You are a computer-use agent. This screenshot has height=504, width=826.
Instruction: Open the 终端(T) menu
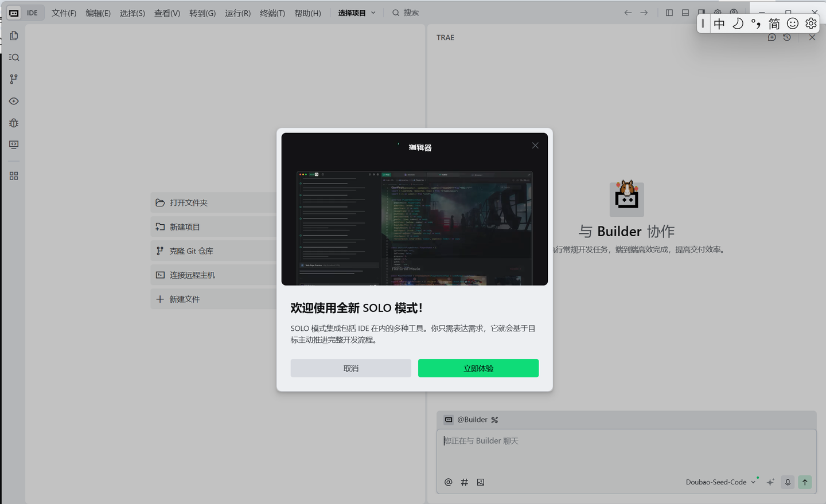pos(272,13)
